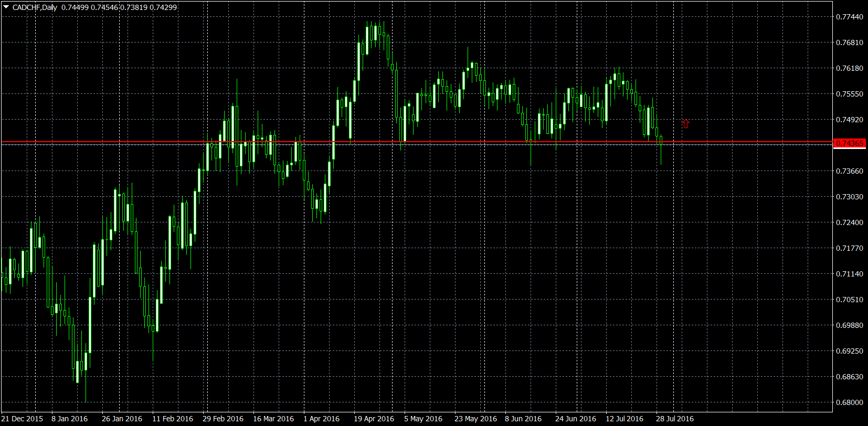868x426 pixels.
Task: Click the 1 Apr 2016 date label
Action: [322, 419]
